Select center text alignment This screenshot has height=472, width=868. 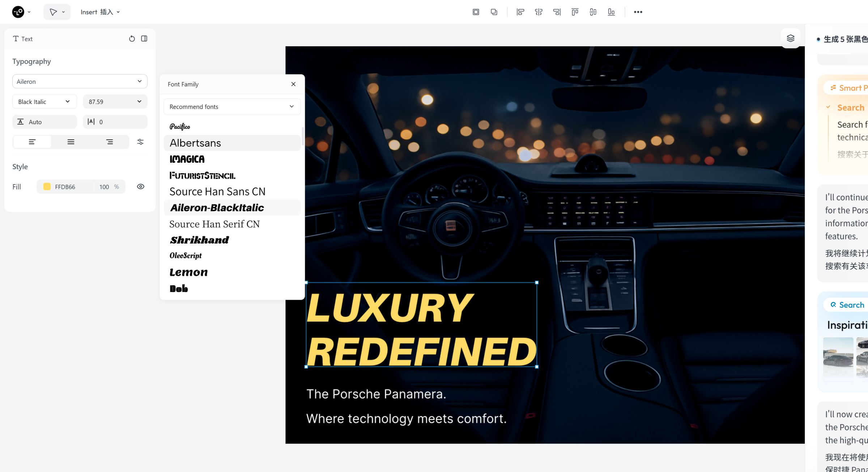(71, 142)
